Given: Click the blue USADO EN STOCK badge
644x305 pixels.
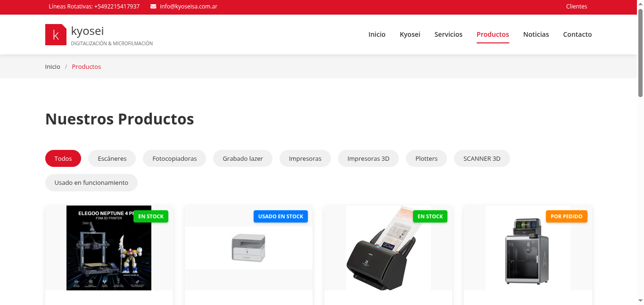Looking at the screenshot, I should pyautogui.click(x=281, y=216).
